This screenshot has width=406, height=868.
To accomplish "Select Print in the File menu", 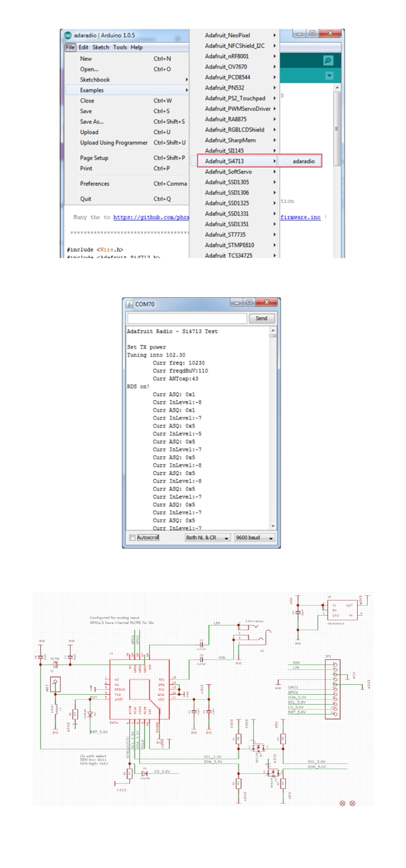I will (x=127, y=168).
